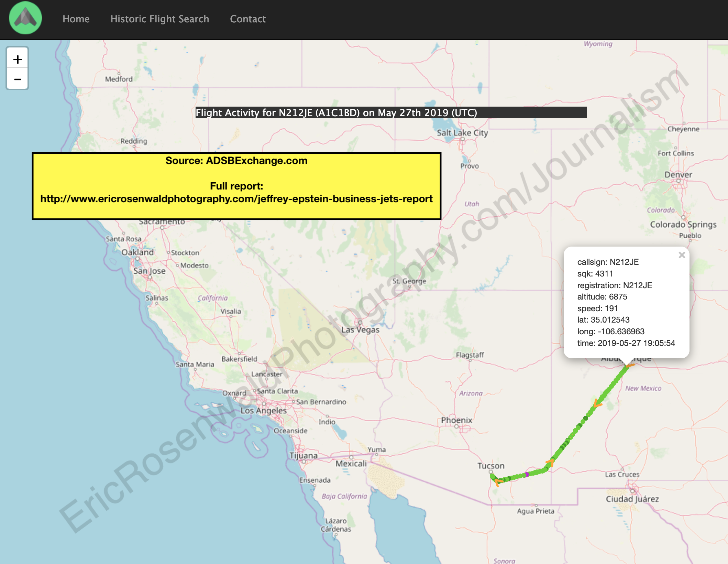Click the Stockton map label
728x564 pixels.
[x=185, y=253]
